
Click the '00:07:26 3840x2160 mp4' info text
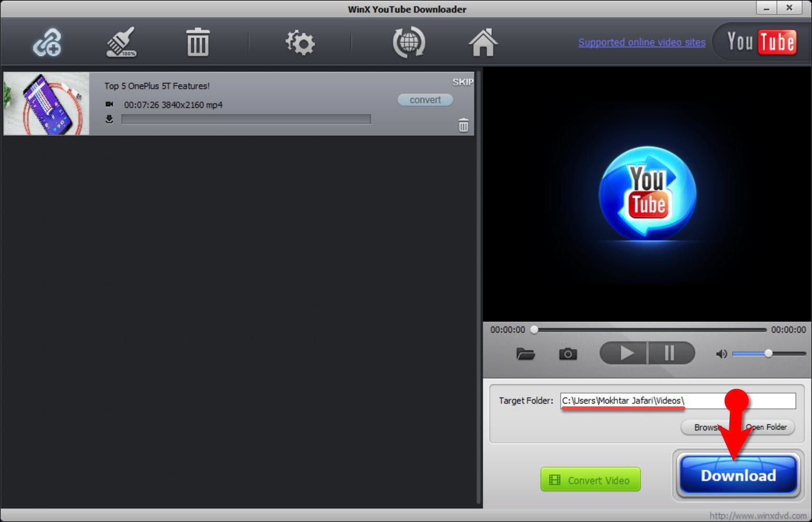pos(173,105)
